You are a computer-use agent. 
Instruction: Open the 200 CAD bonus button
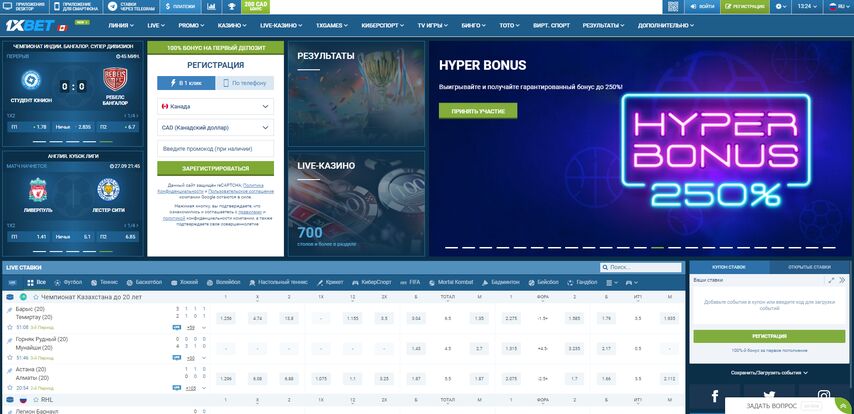point(255,7)
